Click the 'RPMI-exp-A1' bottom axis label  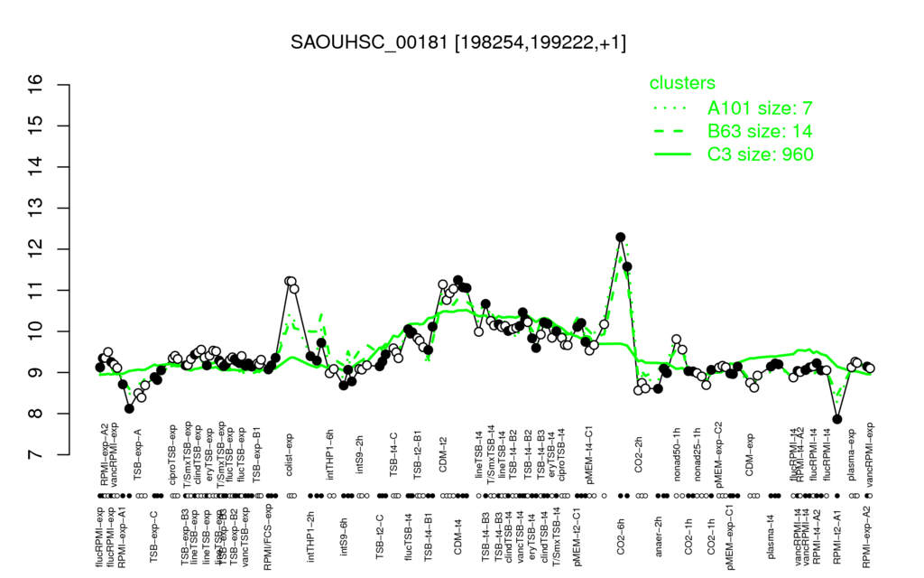click(x=122, y=536)
